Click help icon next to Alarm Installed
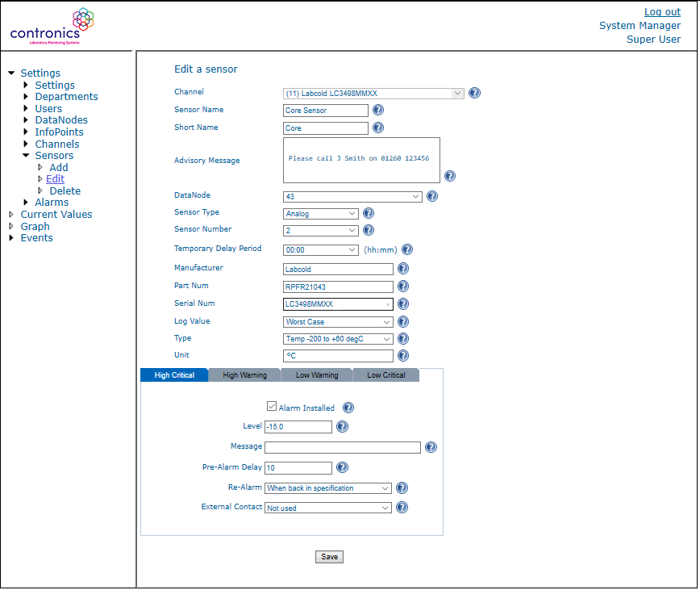 tap(348, 408)
